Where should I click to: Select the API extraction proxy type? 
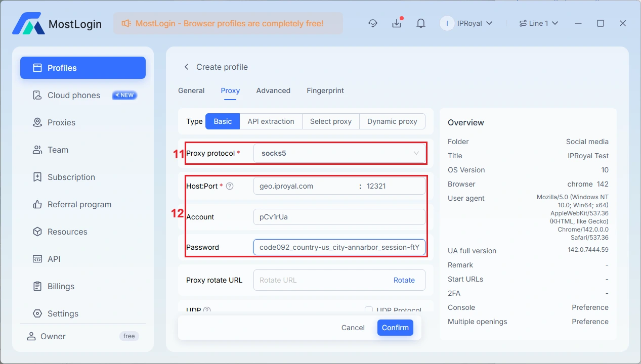click(x=271, y=121)
